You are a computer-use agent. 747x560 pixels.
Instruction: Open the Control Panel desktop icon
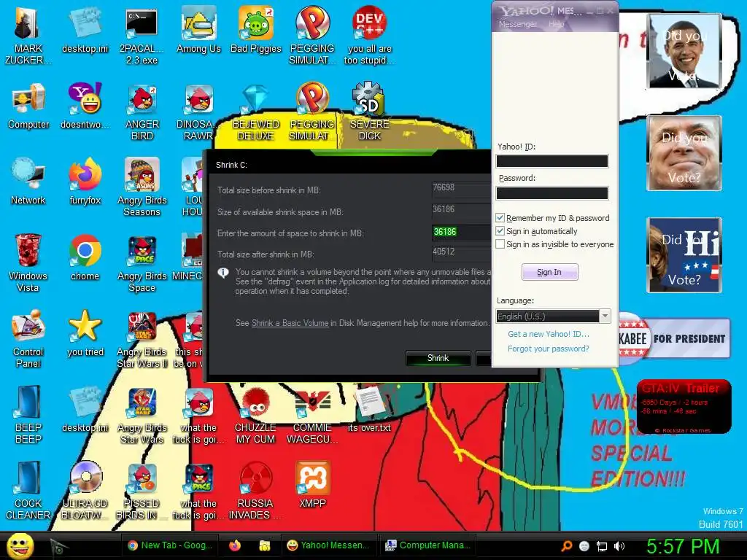tap(28, 339)
